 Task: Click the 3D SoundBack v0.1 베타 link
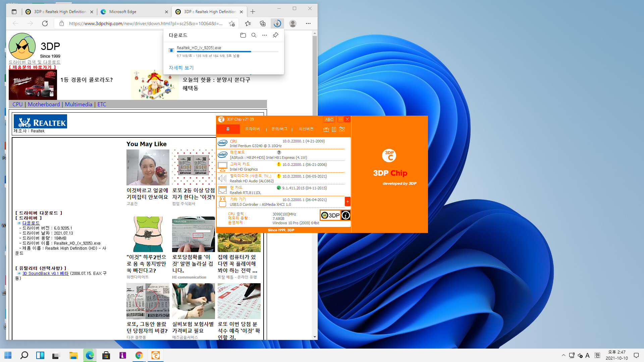click(x=45, y=274)
